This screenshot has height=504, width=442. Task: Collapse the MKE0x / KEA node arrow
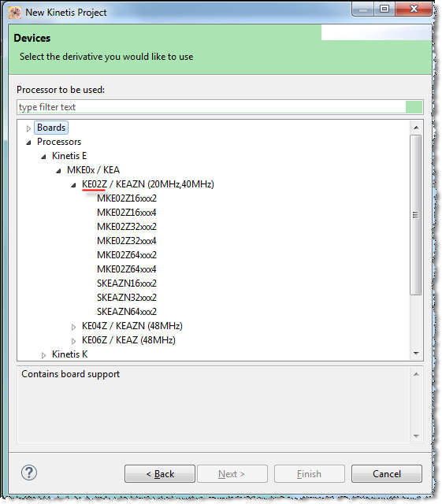click(58, 171)
